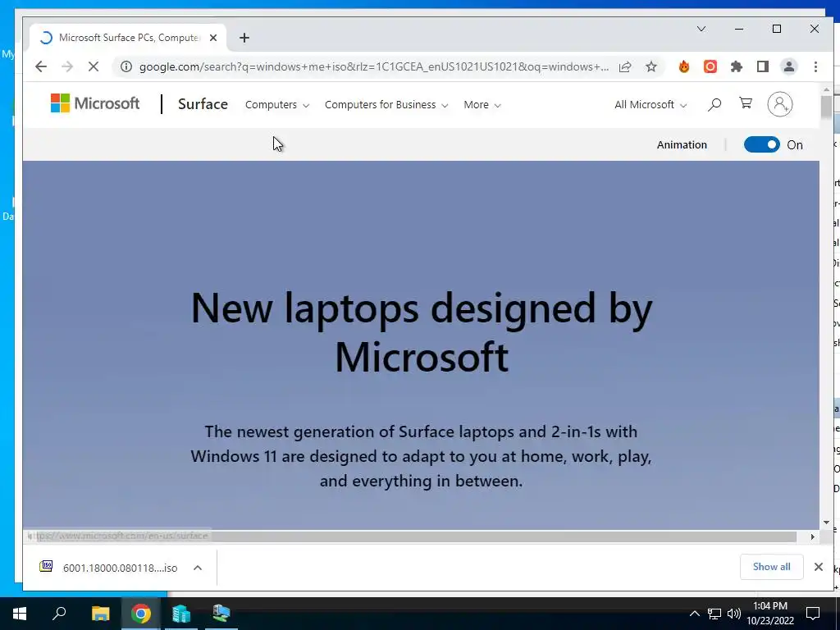The image size is (840, 630).
Task: Select the Microsoft Surface PCs tab
Action: pos(129,38)
